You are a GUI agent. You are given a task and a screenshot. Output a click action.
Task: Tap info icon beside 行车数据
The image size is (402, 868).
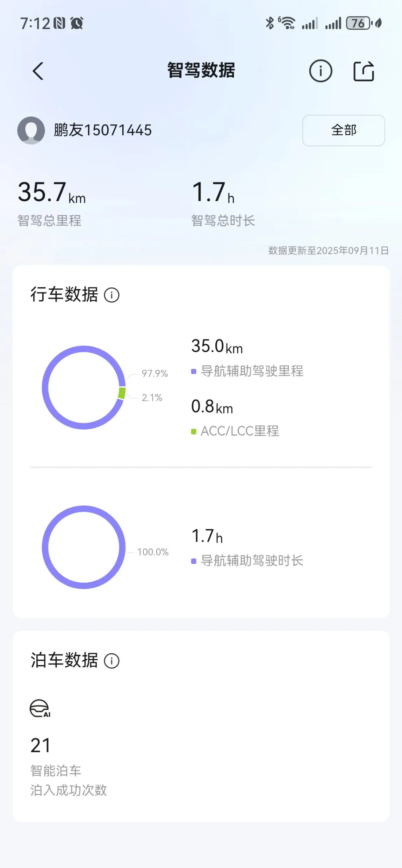(x=112, y=295)
